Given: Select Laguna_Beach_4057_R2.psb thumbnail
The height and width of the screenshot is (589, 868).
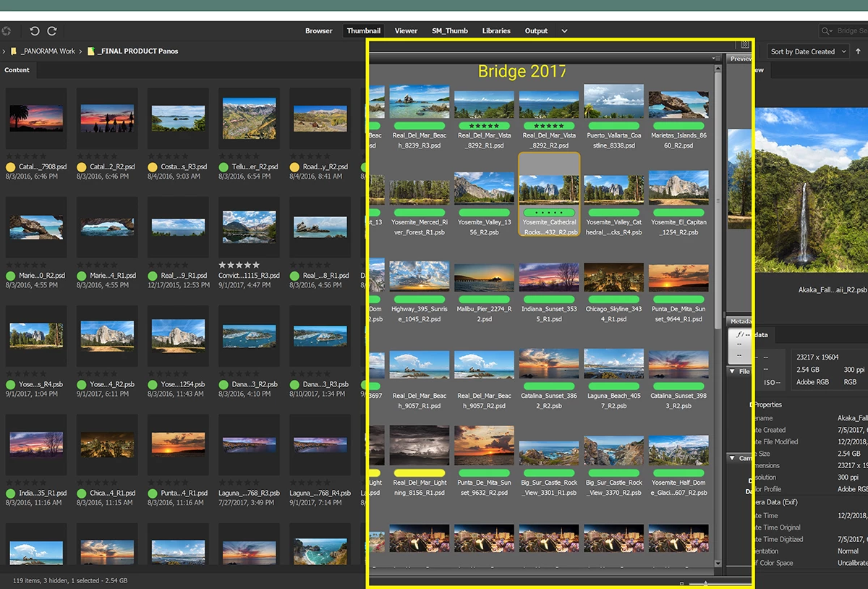Looking at the screenshot, I should pyautogui.click(x=613, y=364).
